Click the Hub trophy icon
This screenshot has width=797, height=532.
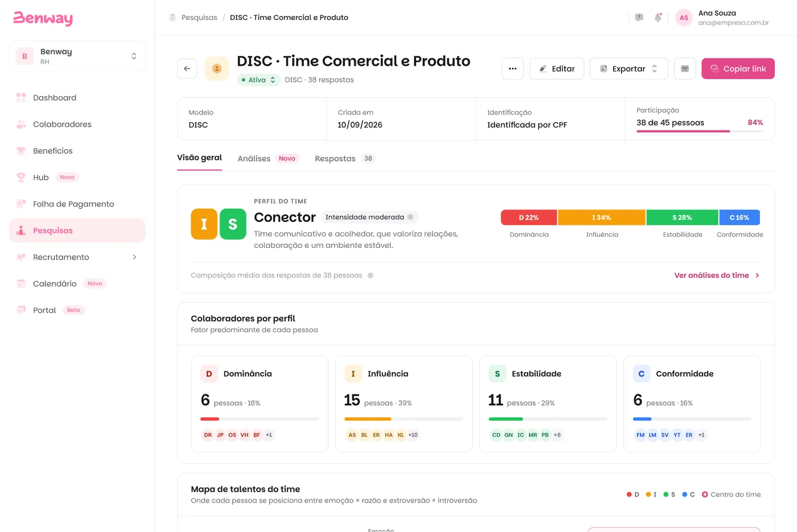tap(21, 177)
